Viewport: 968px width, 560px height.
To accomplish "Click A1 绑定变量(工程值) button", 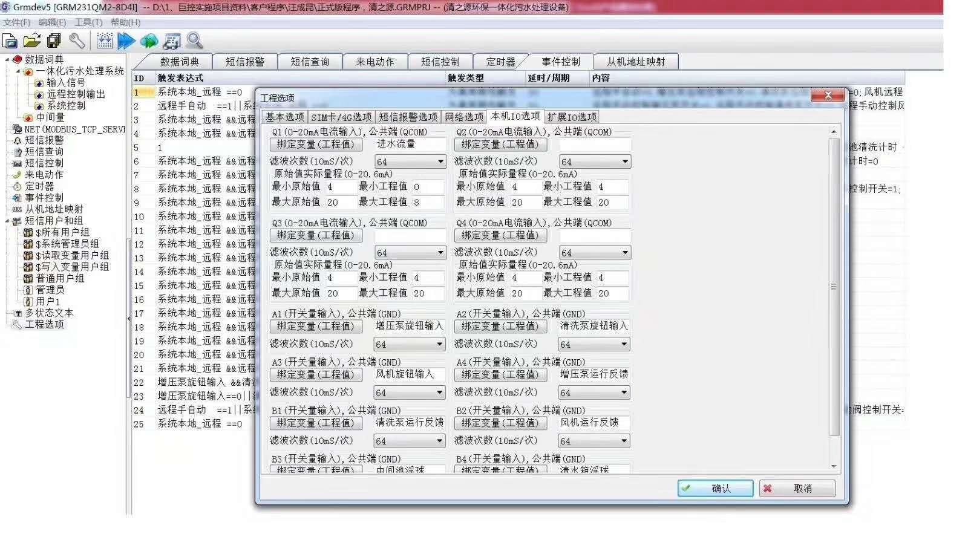I will tap(316, 326).
